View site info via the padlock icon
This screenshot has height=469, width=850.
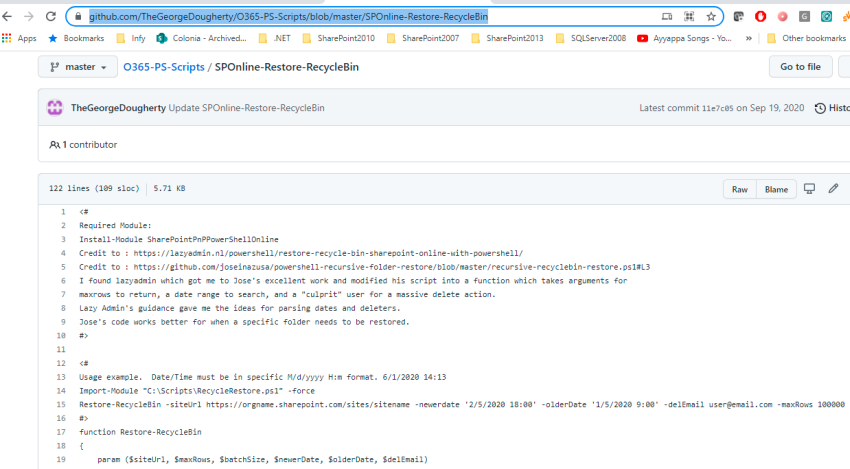(78, 17)
